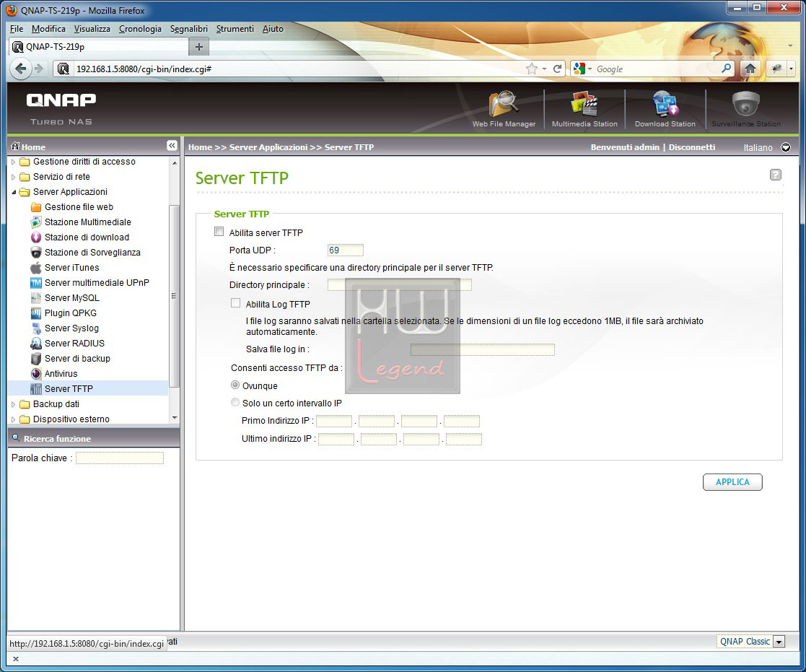Collapse Server Applicazioni folder

pyautogui.click(x=14, y=192)
